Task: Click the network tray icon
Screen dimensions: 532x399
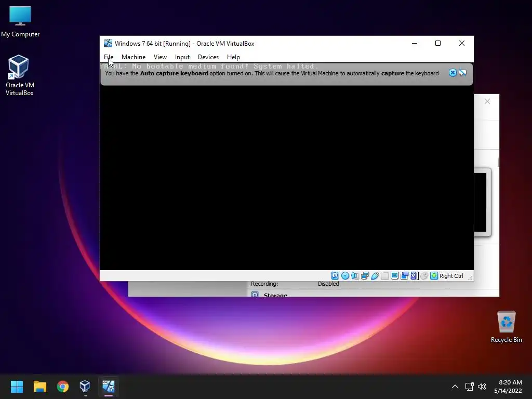Action: [x=470, y=387]
